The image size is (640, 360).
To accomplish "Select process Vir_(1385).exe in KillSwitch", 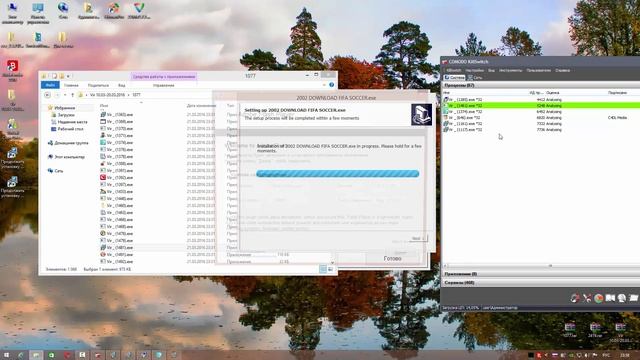I will point(542,100).
